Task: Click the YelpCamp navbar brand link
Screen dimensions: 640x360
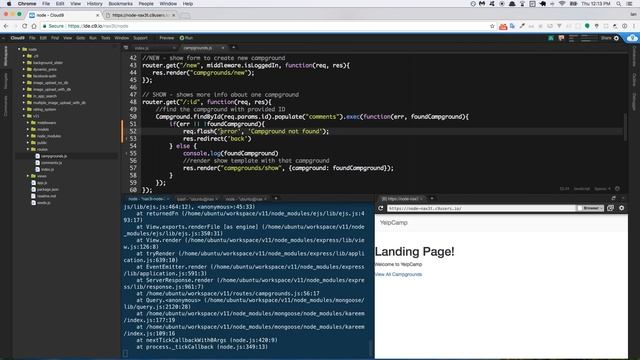Action: pyautogui.click(x=393, y=223)
